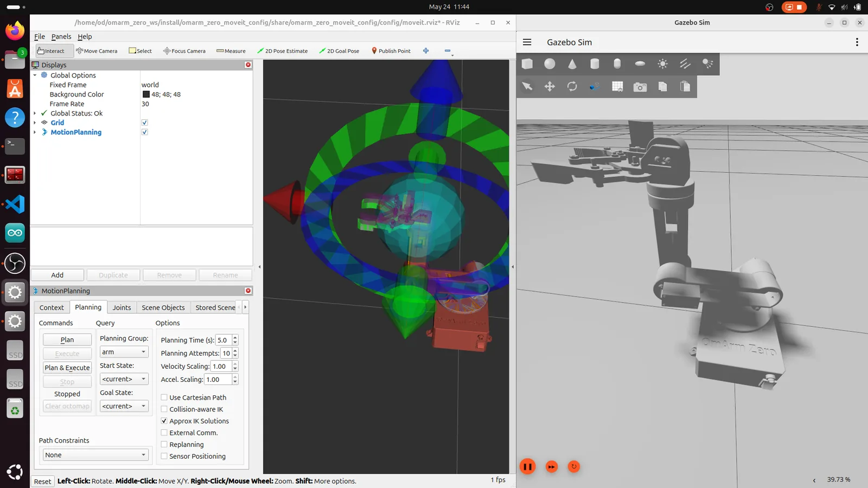Step the Gazebo simulation forward

coord(551,467)
